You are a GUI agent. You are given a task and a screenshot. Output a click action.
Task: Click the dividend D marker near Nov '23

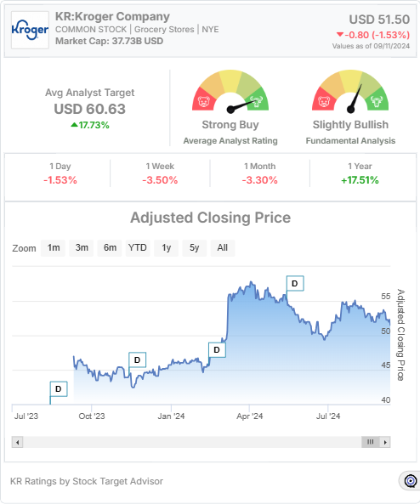138,360
